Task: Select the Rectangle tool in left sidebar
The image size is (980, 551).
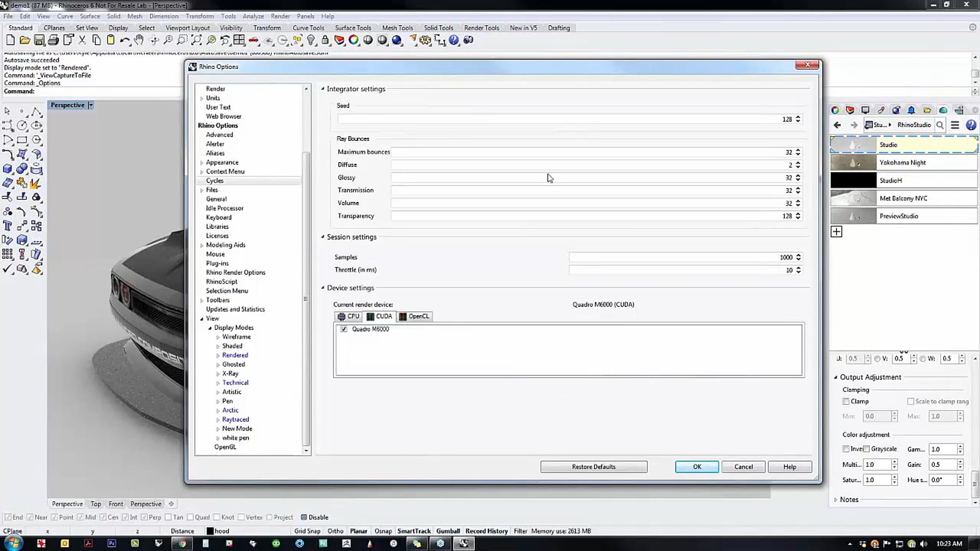Action: (x=22, y=140)
